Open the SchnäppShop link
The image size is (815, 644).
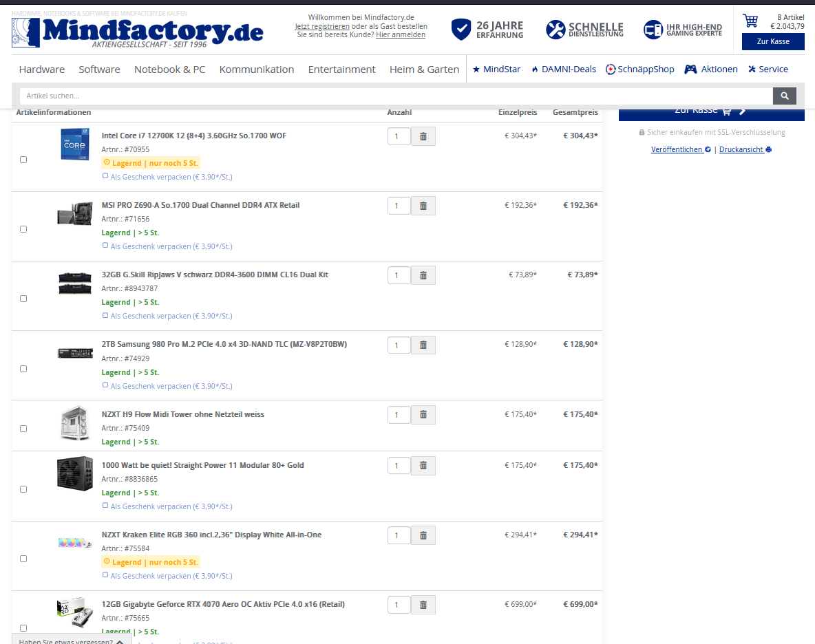point(640,69)
